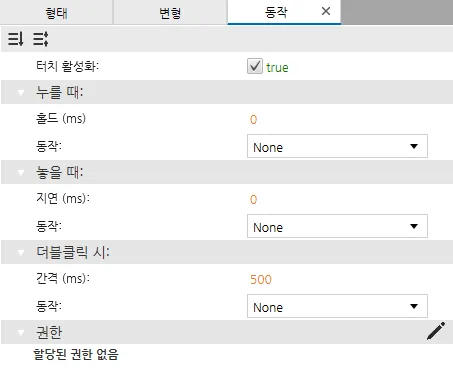Collapse the 더블클릭 시 section
The width and height of the screenshot is (453, 375).
click(x=21, y=252)
